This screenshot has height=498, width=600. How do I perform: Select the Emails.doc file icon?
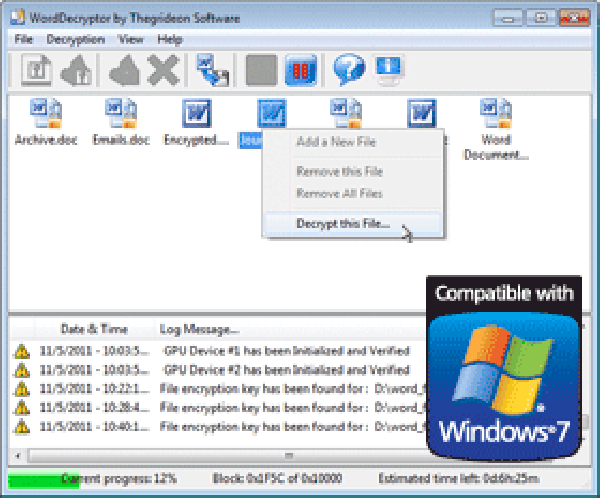(x=121, y=113)
